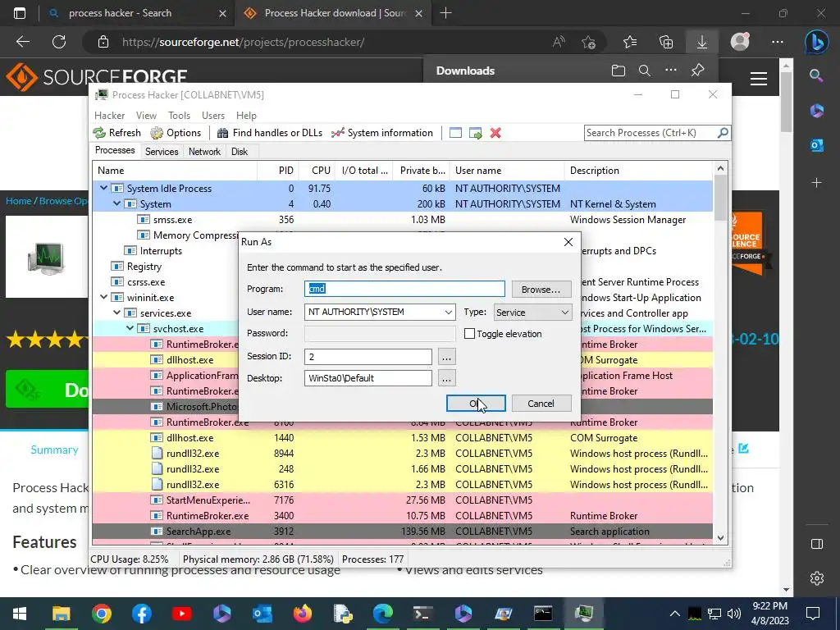This screenshot has height=630, width=840.
Task: Click the Read aloud icon in address bar
Action: 558,43
